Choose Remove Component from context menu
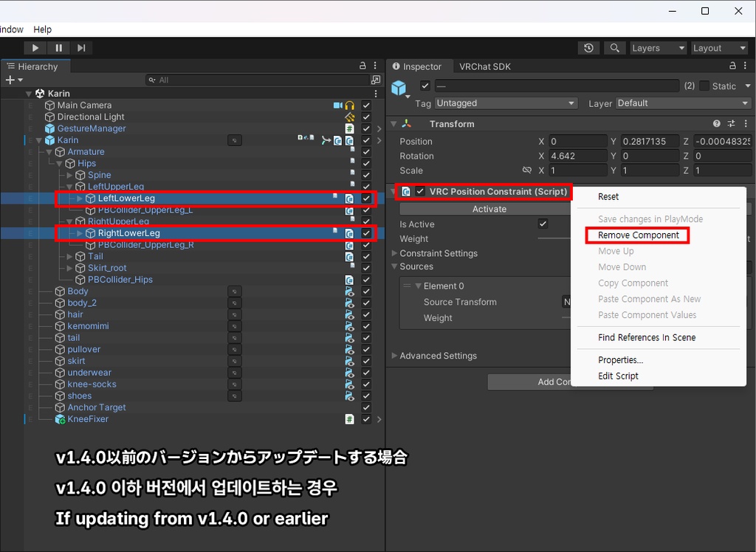Image resolution: width=756 pixels, height=552 pixels. click(638, 235)
